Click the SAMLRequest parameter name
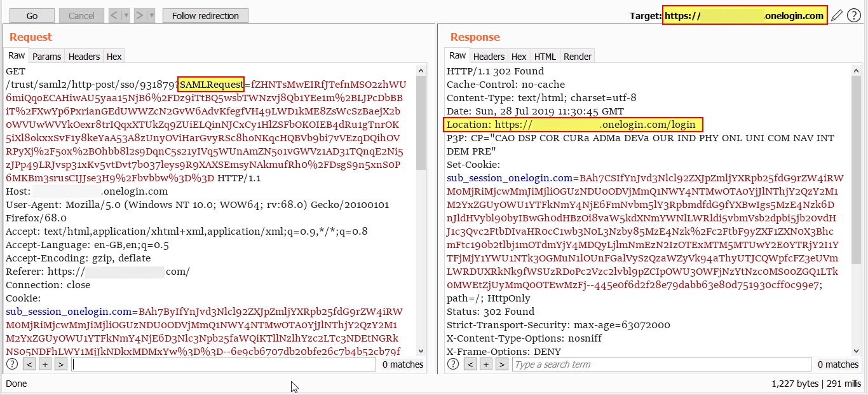Image resolution: width=868 pixels, height=395 pixels. [212, 85]
